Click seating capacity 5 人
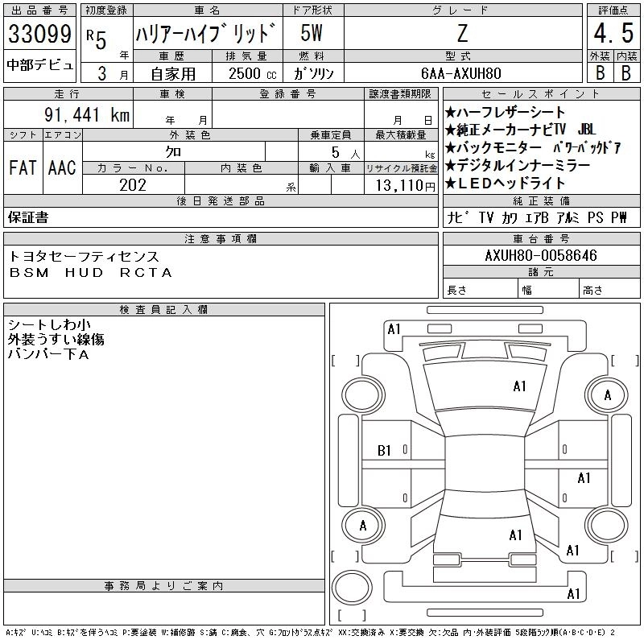The width and height of the screenshot is (644, 644). tap(345, 153)
